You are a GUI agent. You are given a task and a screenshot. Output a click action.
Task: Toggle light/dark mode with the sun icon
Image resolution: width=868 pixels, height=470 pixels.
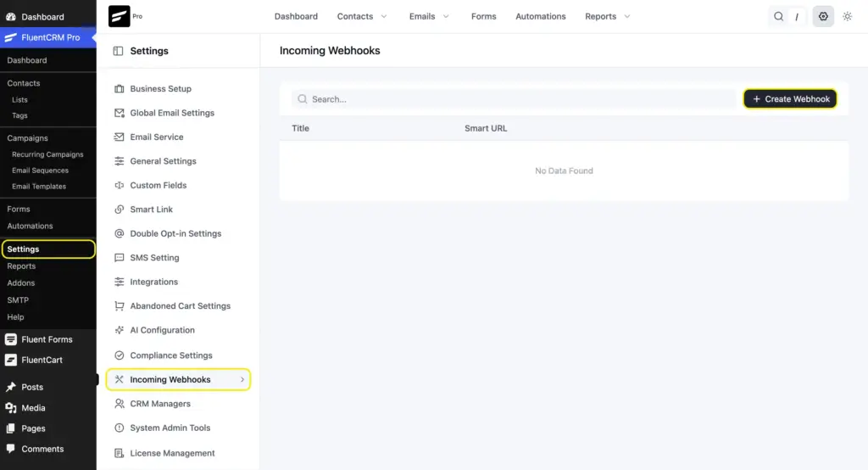pyautogui.click(x=847, y=16)
